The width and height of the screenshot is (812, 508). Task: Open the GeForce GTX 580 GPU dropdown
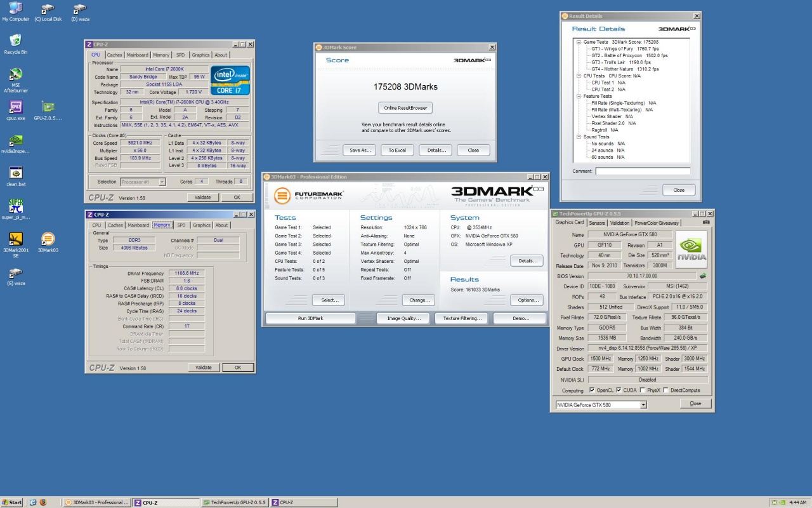643,404
